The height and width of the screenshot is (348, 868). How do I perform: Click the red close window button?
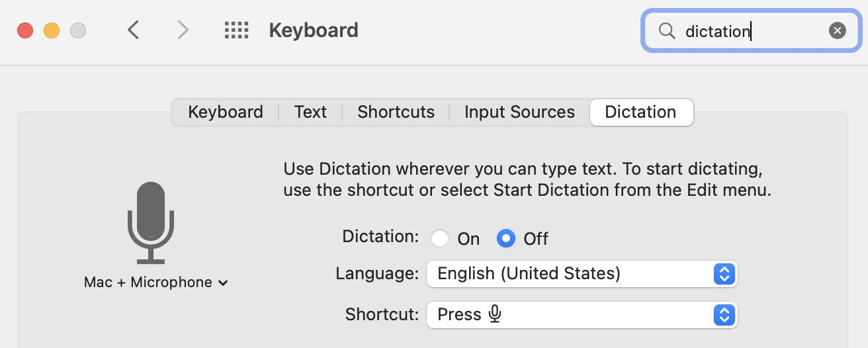(25, 30)
